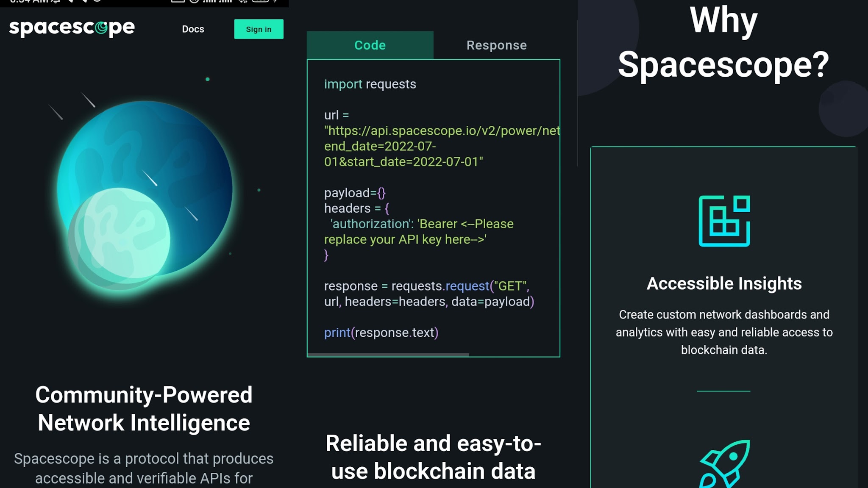The height and width of the screenshot is (488, 868).
Task: Open the Docs link
Action: pyautogui.click(x=193, y=29)
